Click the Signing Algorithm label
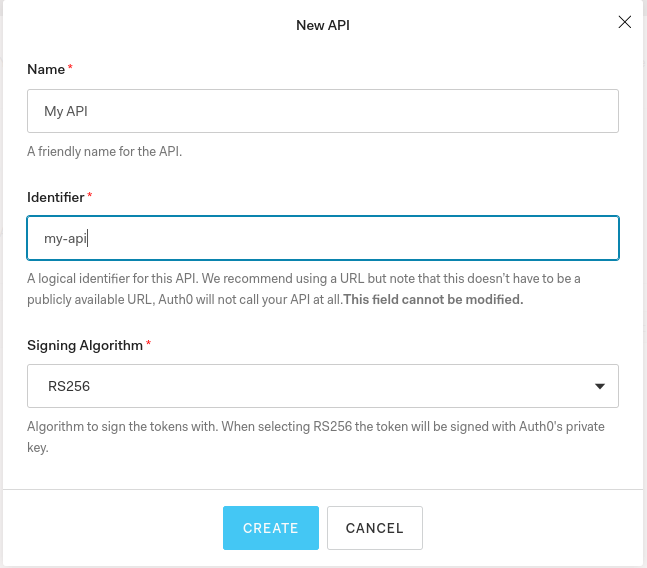647x568 pixels. pos(85,345)
